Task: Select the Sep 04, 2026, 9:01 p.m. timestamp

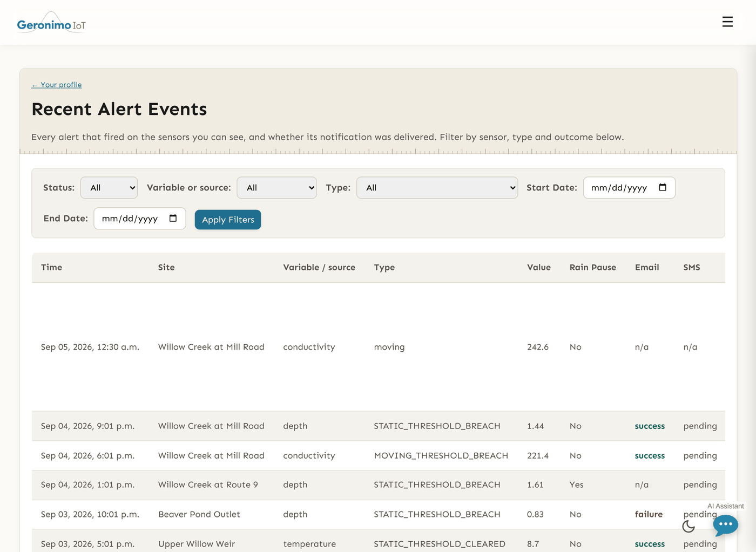Action: coord(87,426)
